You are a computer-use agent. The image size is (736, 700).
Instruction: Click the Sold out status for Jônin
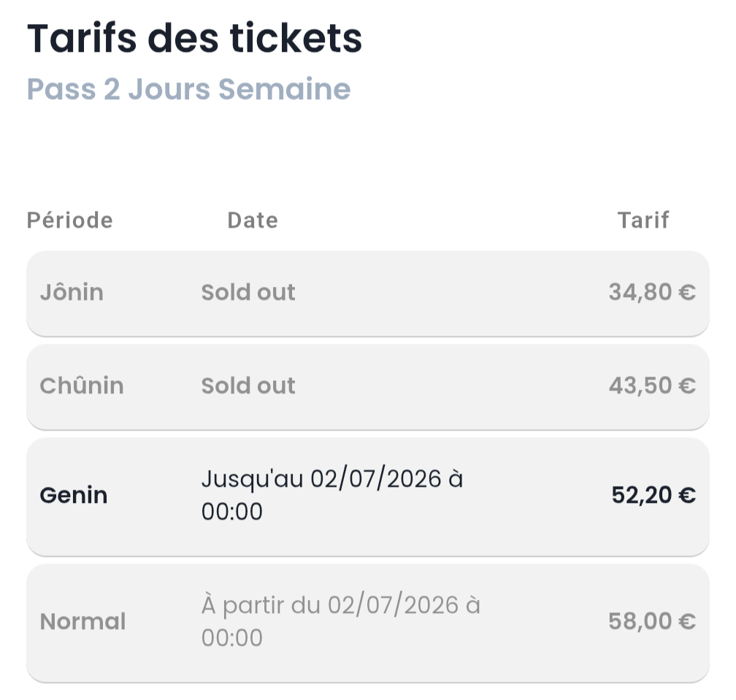tap(248, 293)
